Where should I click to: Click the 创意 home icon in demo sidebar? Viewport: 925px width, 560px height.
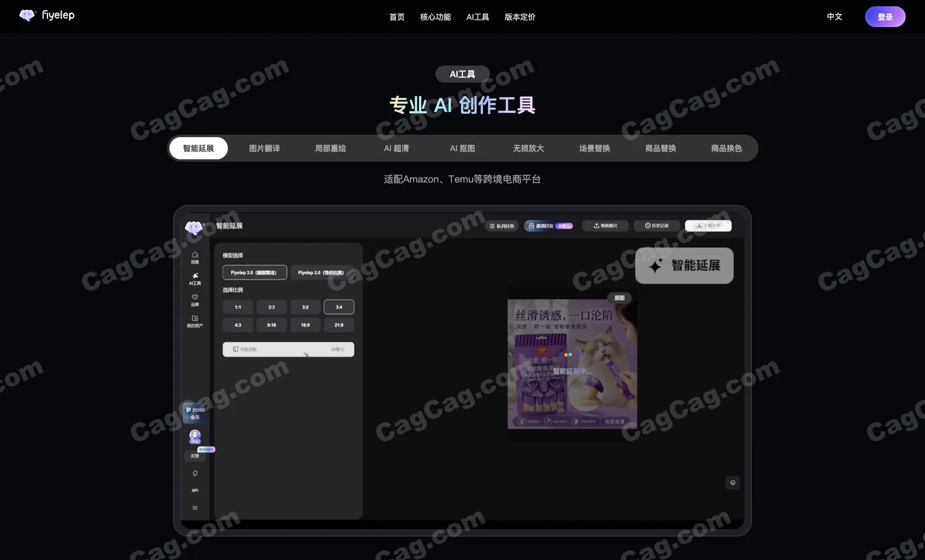[x=195, y=257]
